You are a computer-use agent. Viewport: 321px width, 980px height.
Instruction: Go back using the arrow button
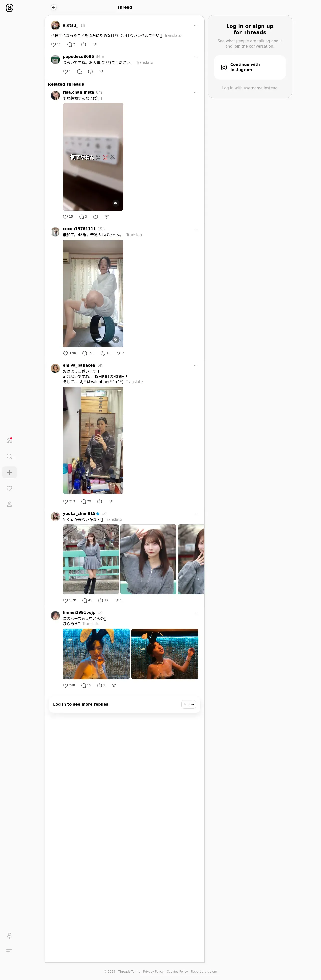click(x=54, y=7)
